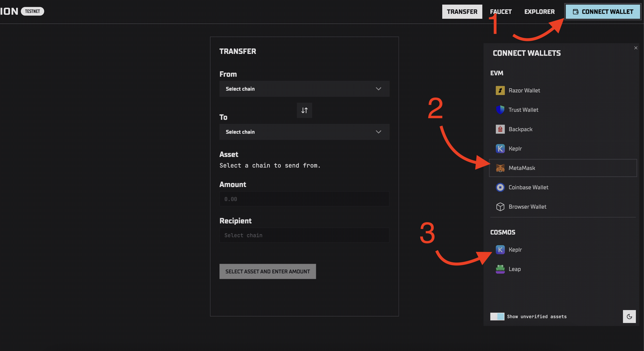The height and width of the screenshot is (351, 644).
Task: Click 'Show unverified assets' label text
Action: click(x=537, y=317)
